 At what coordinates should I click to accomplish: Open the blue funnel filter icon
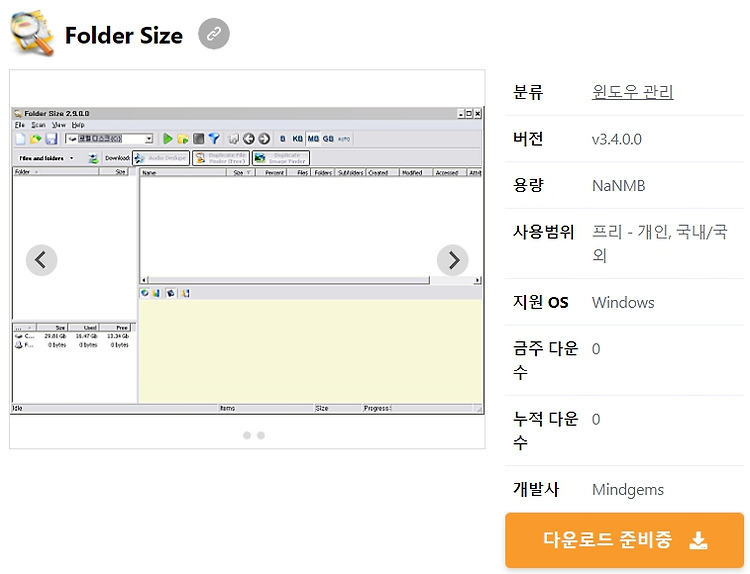click(x=214, y=139)
